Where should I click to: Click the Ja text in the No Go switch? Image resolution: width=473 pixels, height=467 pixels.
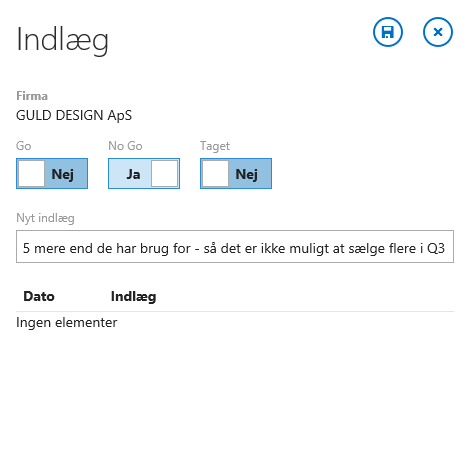point(133,174)
